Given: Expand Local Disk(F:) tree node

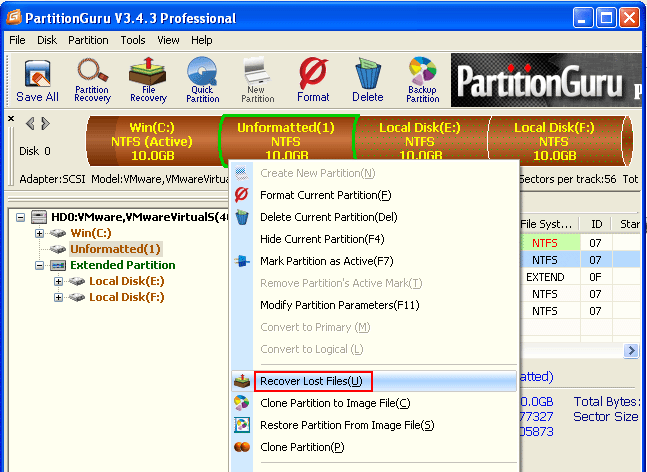Looking at the screenshot, I should (58, 297).
